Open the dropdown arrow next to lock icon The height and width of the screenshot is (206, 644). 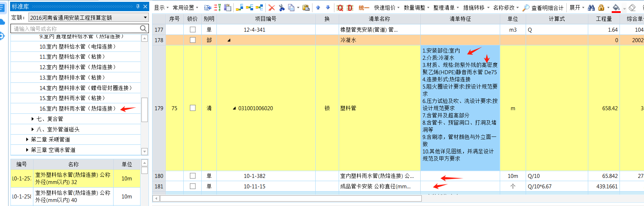click(608, 8)
